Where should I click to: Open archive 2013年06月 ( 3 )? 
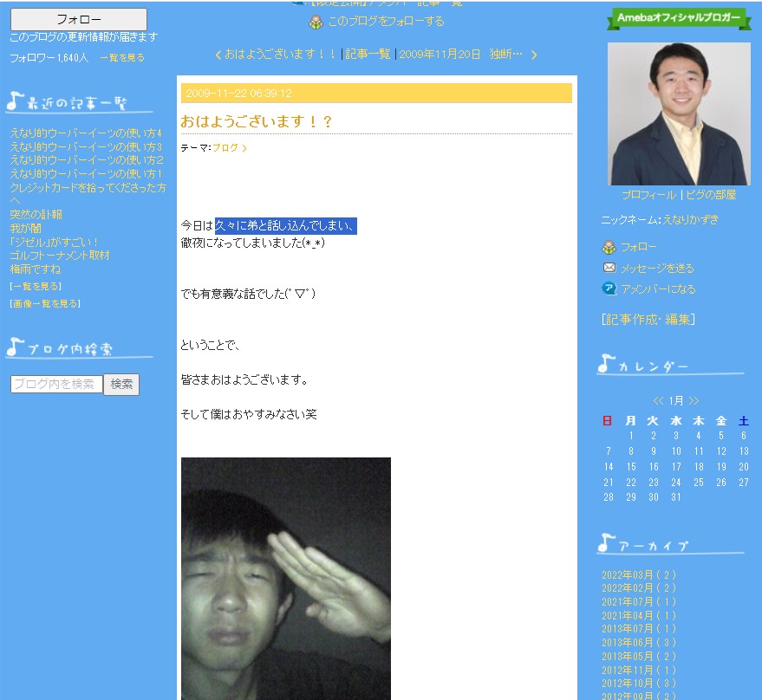point(639,643)
